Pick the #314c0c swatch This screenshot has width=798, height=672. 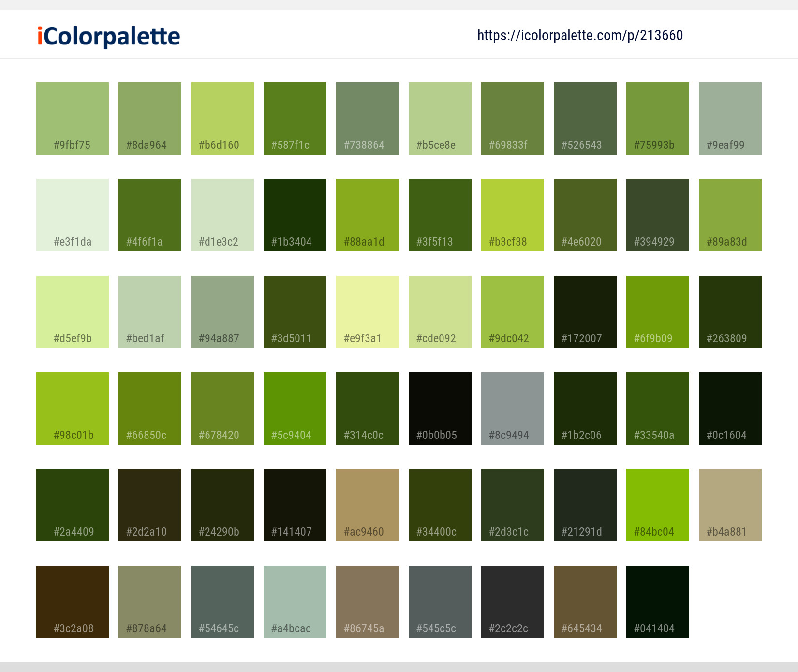click(368, 409)
